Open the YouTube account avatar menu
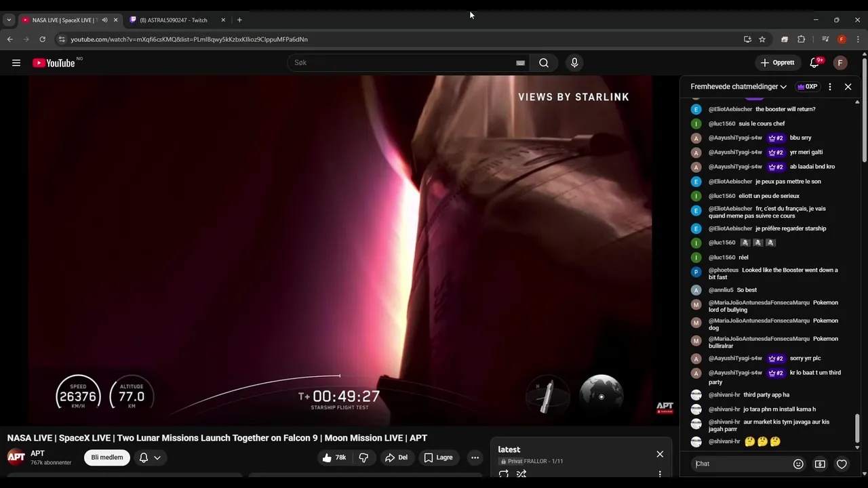The image size is (868, 488). (840, 63)
